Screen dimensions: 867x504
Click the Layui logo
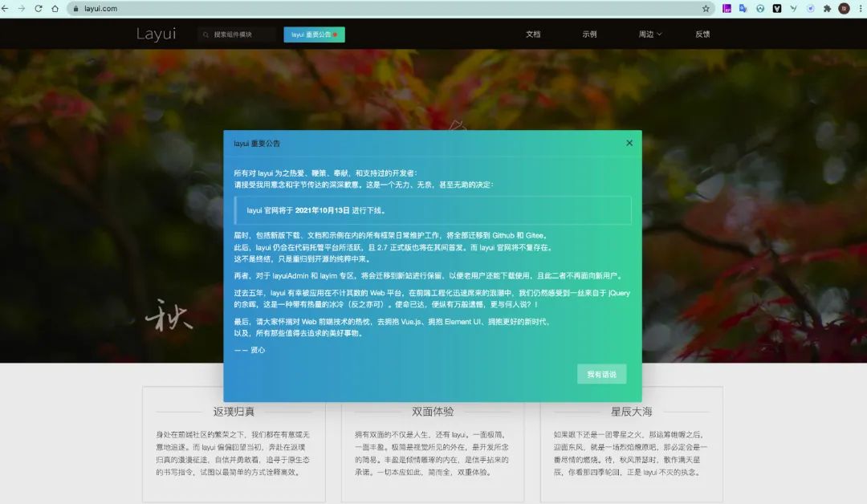(x=155, y=34)
